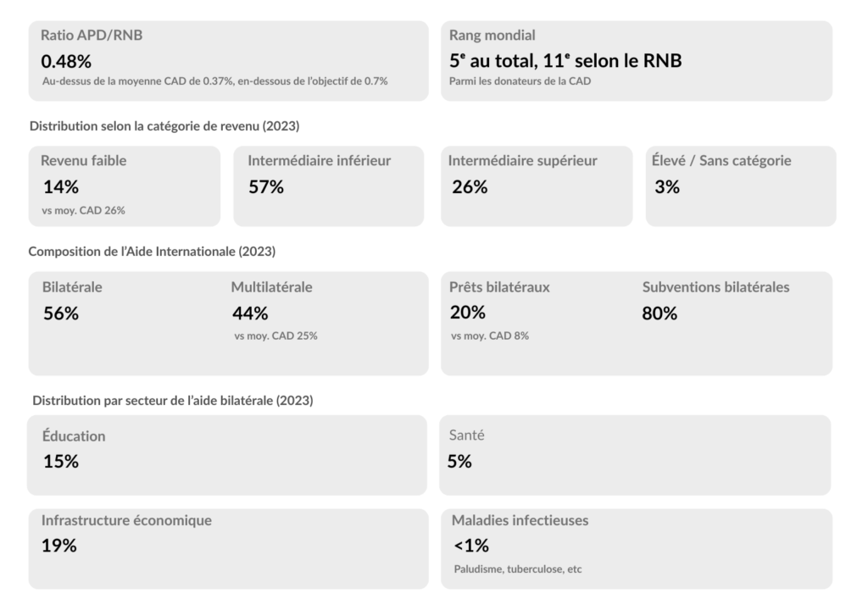
Task: Open the Maladies infectieuses card
Action: (636, 548)
